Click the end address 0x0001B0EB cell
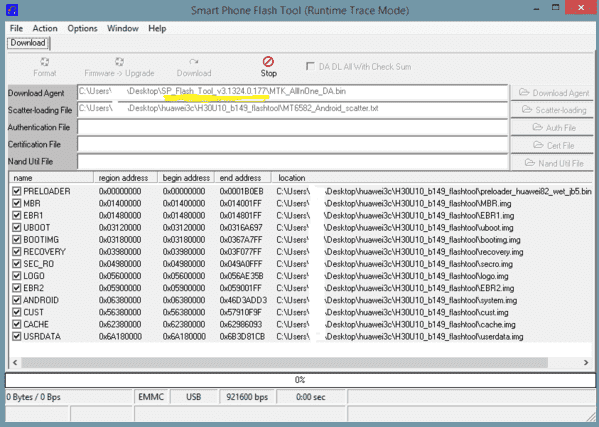The image size is (599, 427). [241, 191]
